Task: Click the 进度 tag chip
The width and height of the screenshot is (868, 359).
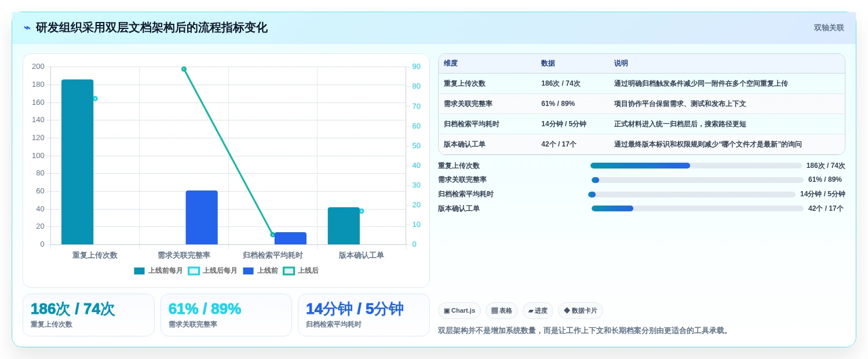Action: tap(538, 311)
